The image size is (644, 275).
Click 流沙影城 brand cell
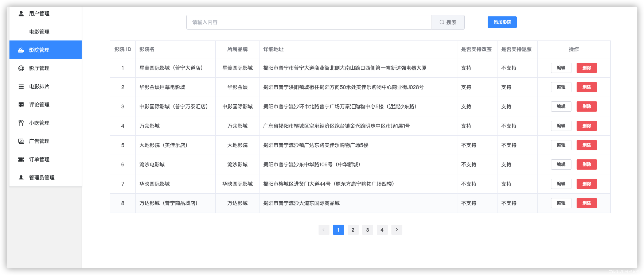tap(237, 164)
